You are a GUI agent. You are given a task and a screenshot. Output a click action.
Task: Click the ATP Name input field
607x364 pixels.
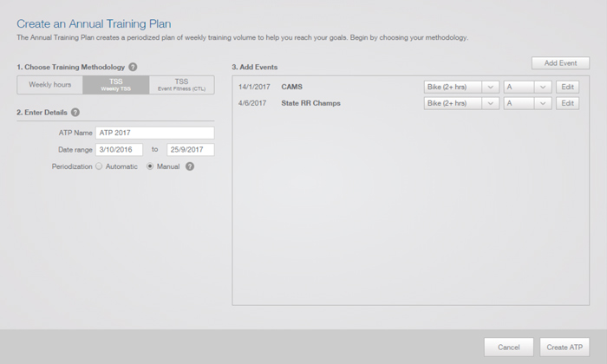point(155,133)
